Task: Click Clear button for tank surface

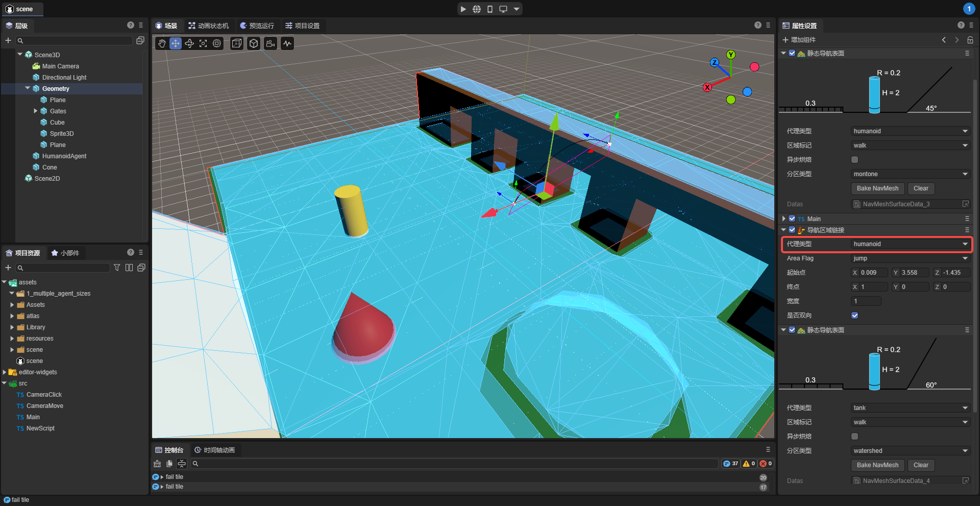Action: (x=921, y=465)
